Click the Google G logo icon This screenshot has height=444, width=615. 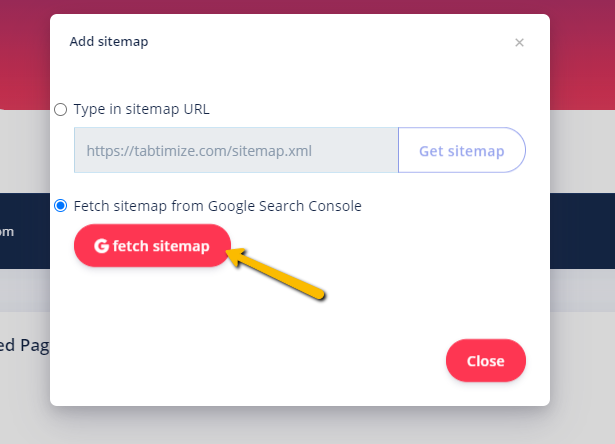[101, 246]
